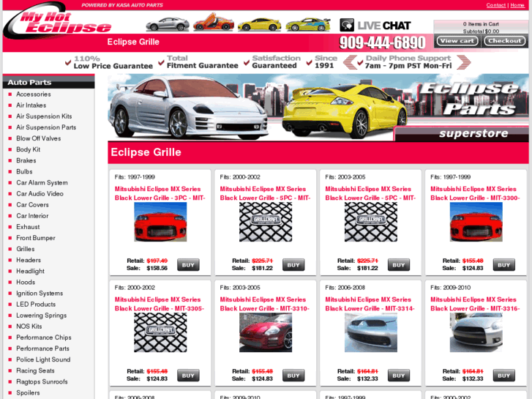Buy the MIT-3305 grille for 2000-2002
The image size is (532, 399).
pos(188,376)
